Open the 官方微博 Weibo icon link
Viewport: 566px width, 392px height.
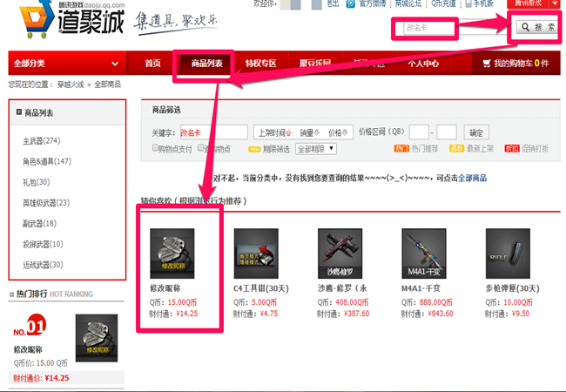(350, 3)
